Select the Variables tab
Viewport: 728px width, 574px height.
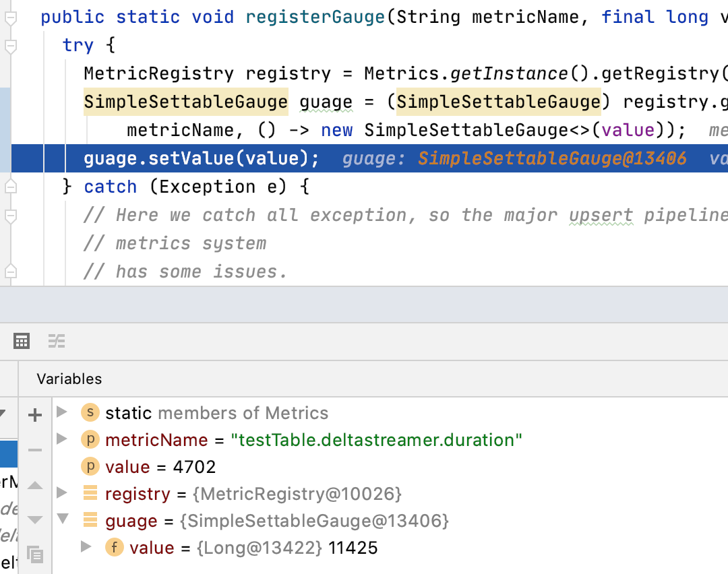pyautogui.click(x=69, y=379)
